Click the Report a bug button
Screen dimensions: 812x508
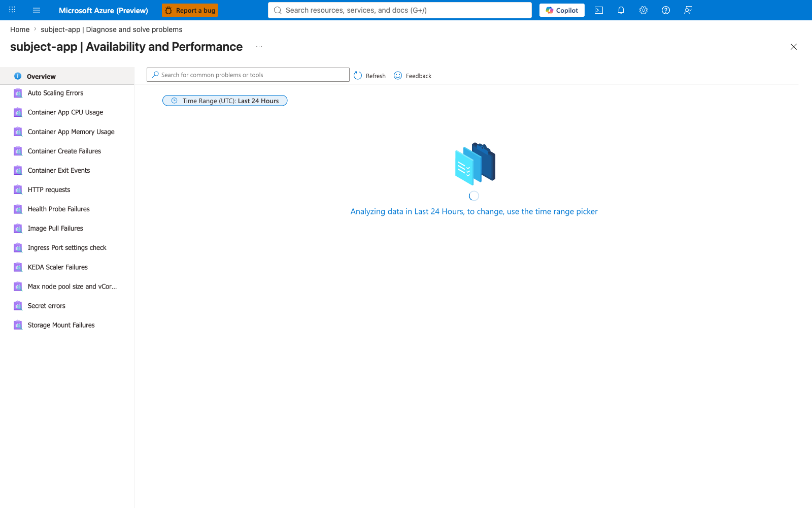pyautogui.click(x=190, y=10)
